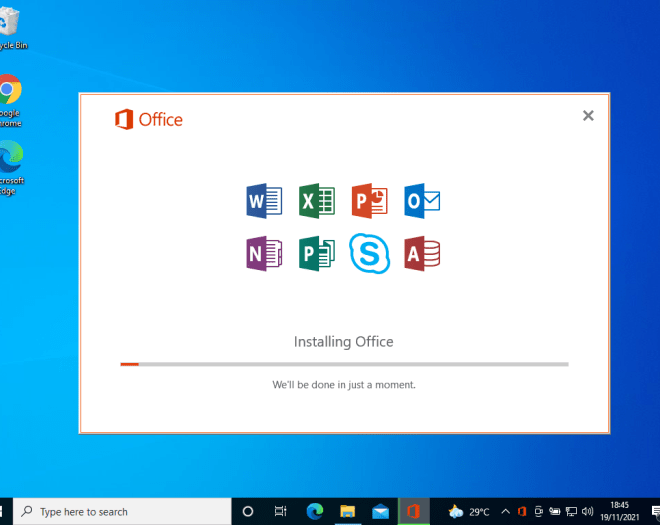Open the Recycle Bin desktop icon
Viewport: 660px width, 525px height.
click(x=11, y=28)
